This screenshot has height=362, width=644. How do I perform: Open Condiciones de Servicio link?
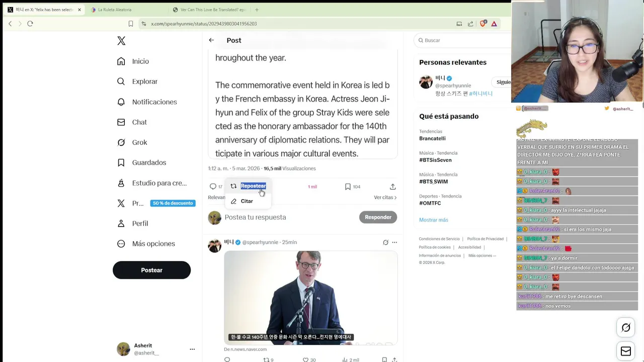click(x=439, y=239)
